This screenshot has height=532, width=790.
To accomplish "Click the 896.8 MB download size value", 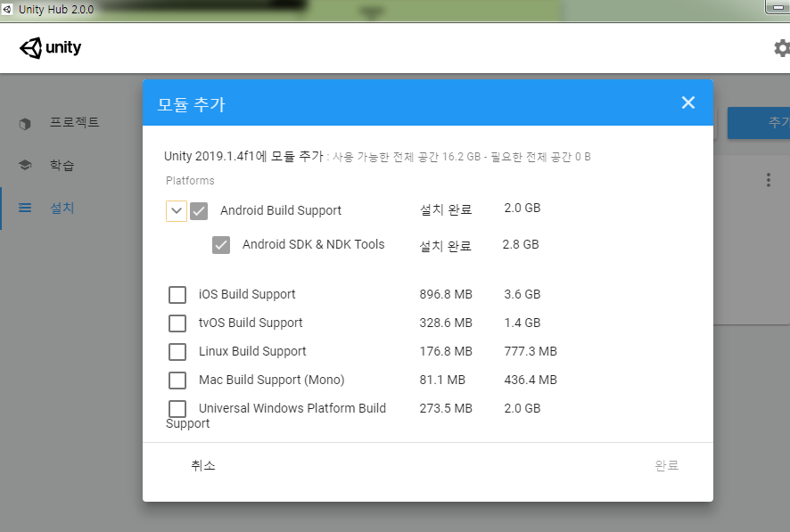I will click(446, 294).
